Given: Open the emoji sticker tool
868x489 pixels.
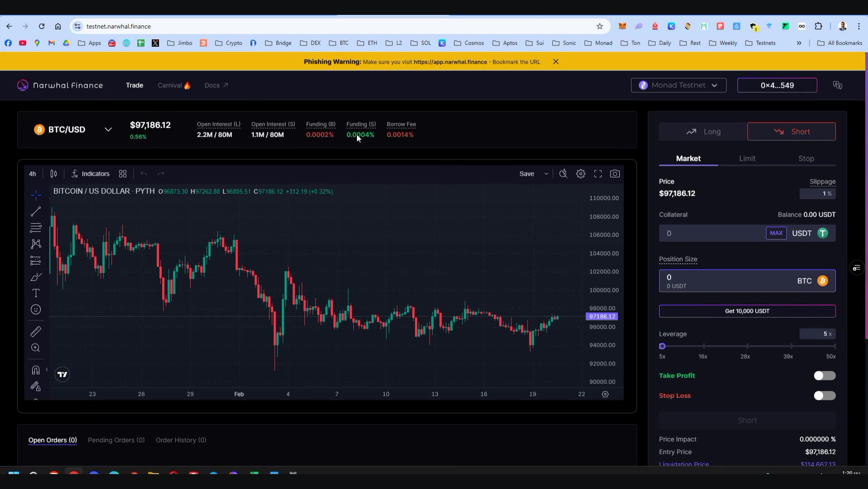Looking at the screenshot, I should [35, 310].
